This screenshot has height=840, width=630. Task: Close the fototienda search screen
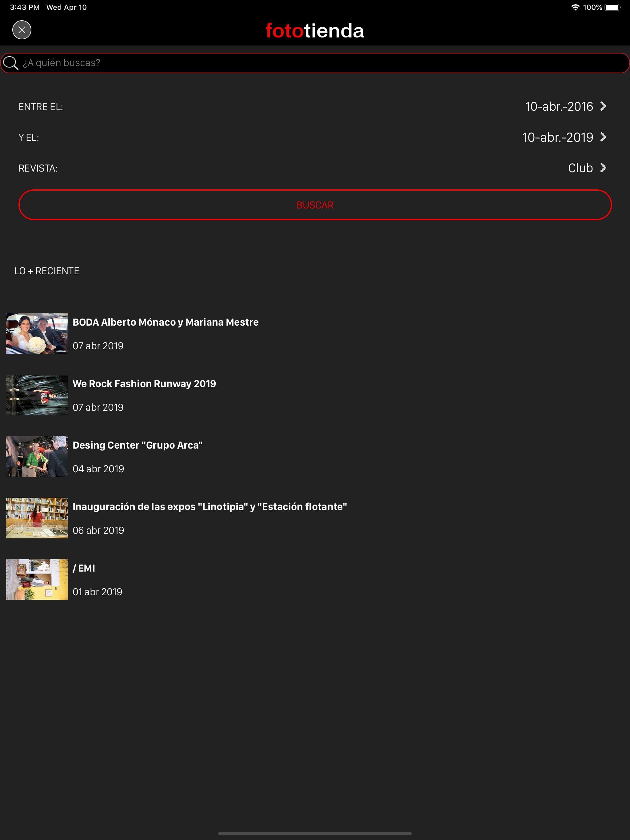pyautogui.click(x=22, y=30)
